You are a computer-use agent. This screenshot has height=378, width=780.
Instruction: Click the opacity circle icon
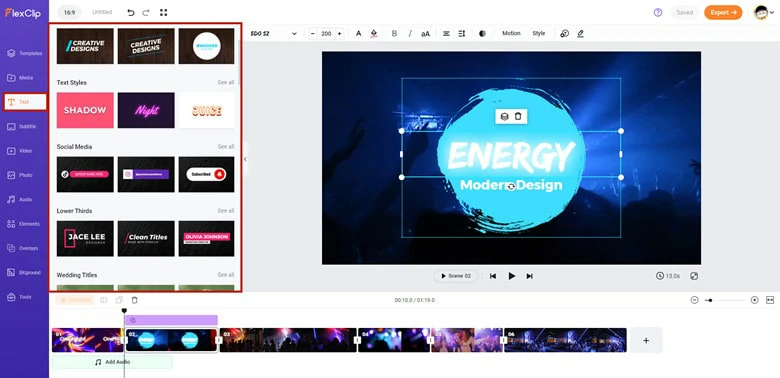[482, 33]
